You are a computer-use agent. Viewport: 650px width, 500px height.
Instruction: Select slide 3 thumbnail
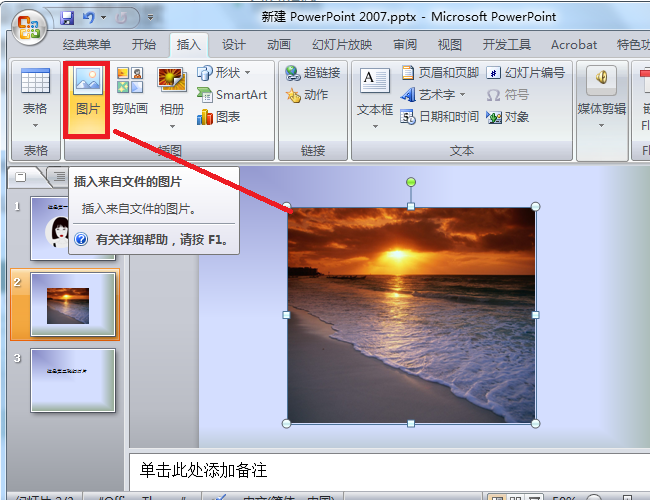(73, 381)
